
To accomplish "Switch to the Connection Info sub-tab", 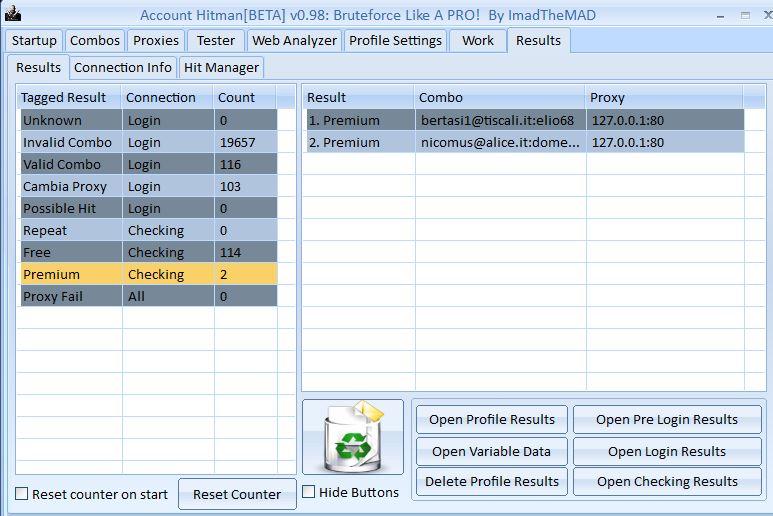I will tap(123, 68).
